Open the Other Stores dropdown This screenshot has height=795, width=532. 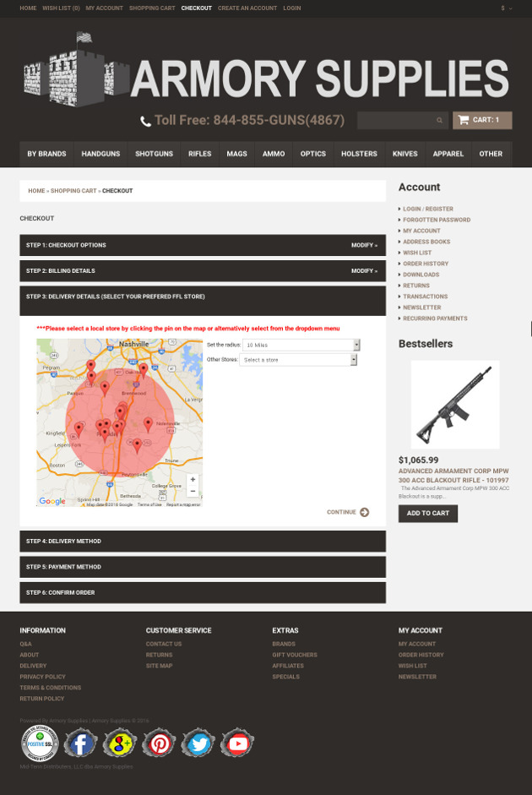point(298,360)
